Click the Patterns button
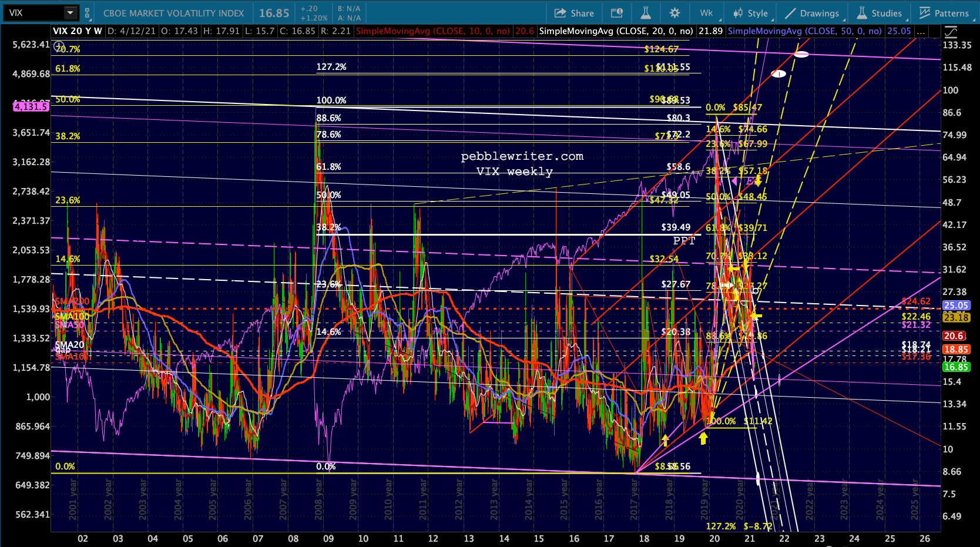The width and height of the screenshot is (980, 547). (944, 13)
